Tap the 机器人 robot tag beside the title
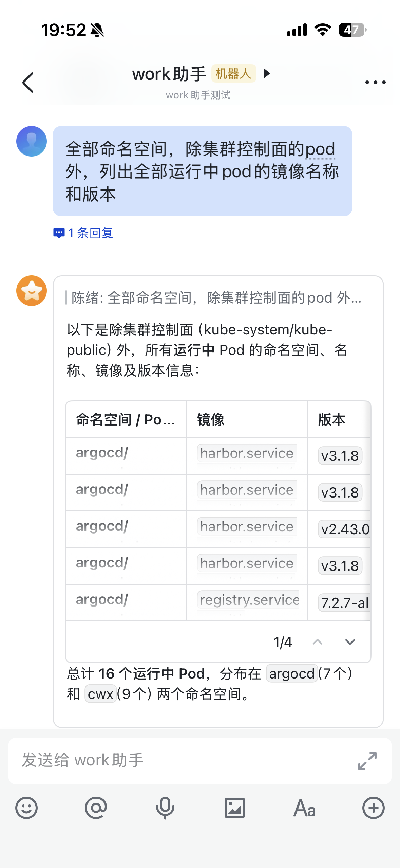The height and width of the screenshot is (868, 400). 233,74
